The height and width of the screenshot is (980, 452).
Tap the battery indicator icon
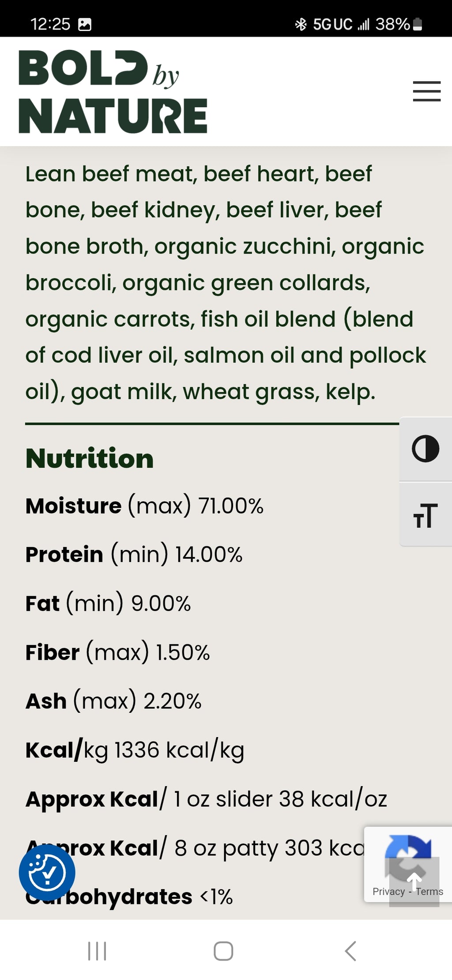pos(418,24)
